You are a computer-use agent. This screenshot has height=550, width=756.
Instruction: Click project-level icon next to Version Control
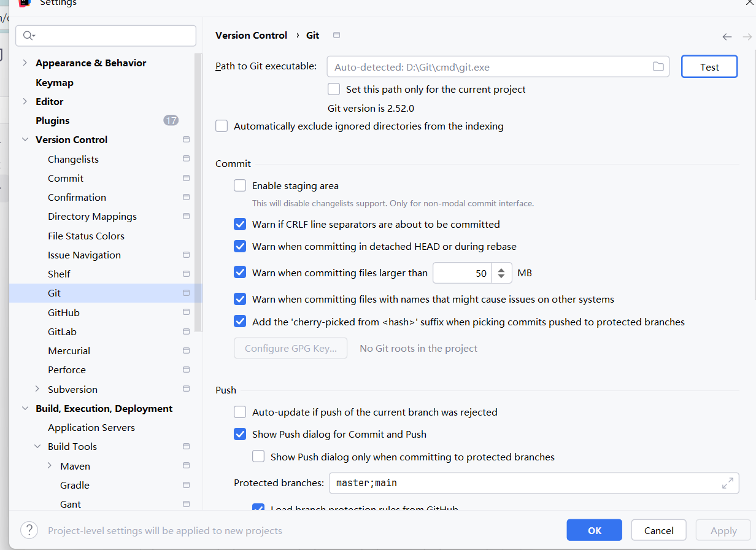tap(186, 139)
